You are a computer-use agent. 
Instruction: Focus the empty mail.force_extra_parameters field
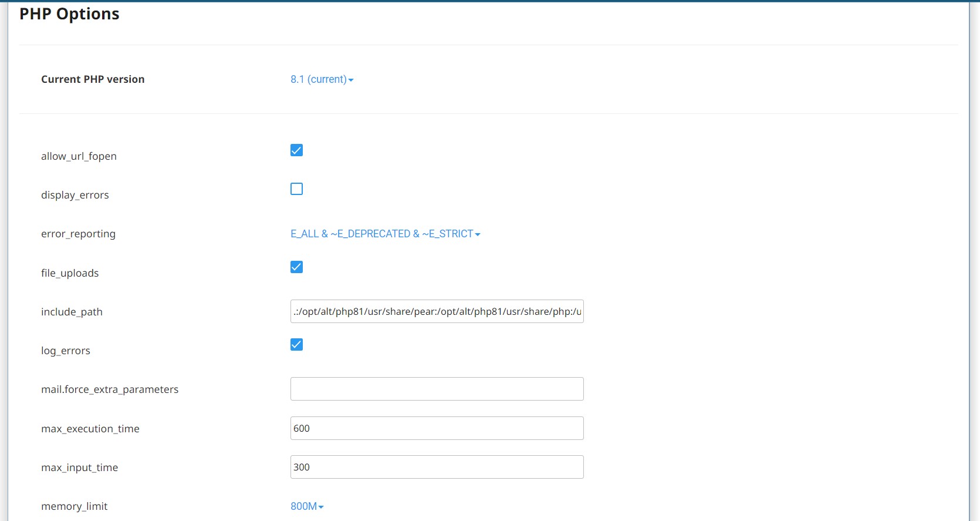pos(437,389)
